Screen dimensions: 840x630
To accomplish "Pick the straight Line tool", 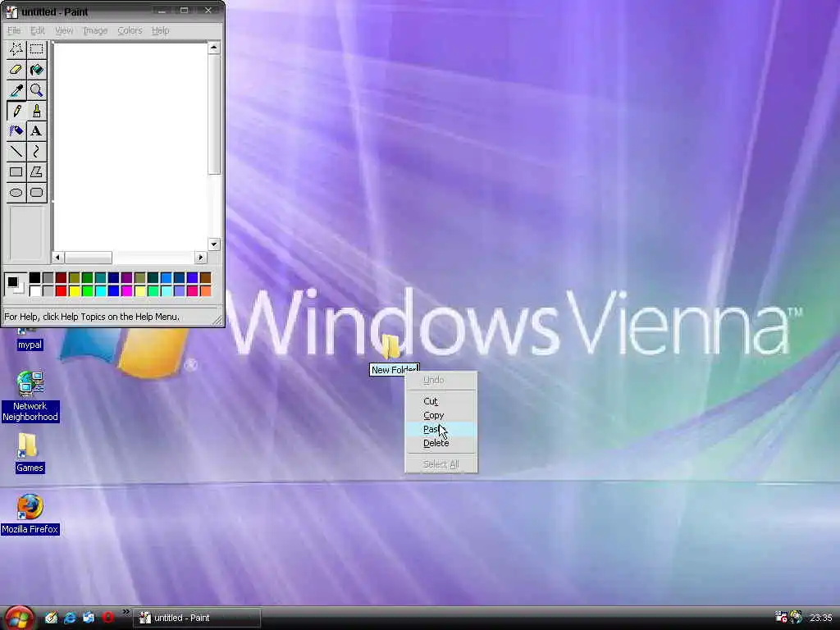I will pos(16,152).
